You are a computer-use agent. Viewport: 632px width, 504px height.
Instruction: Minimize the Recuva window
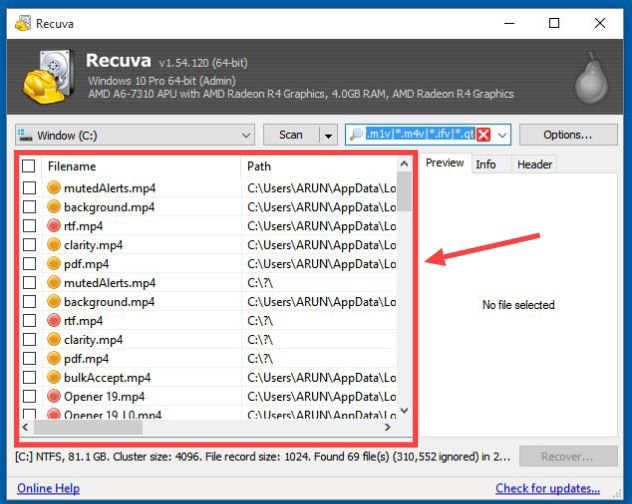[x=509, y=23]
